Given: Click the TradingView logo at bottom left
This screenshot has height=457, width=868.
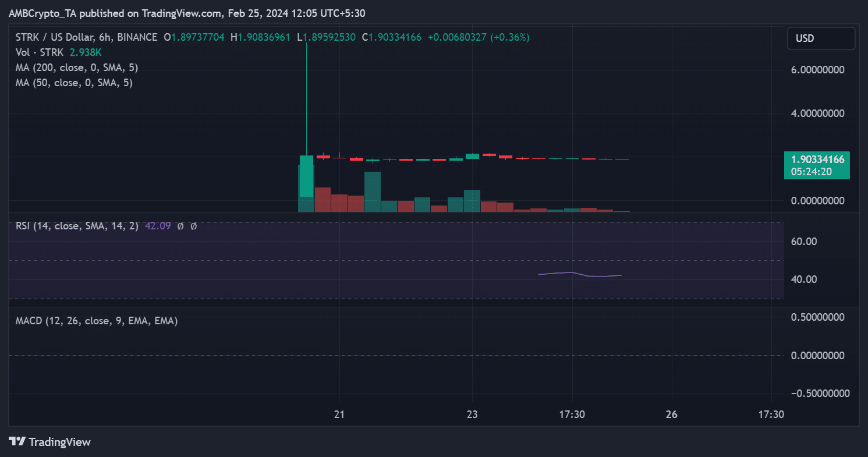Looking at the screenshot, I should [50, 442].
